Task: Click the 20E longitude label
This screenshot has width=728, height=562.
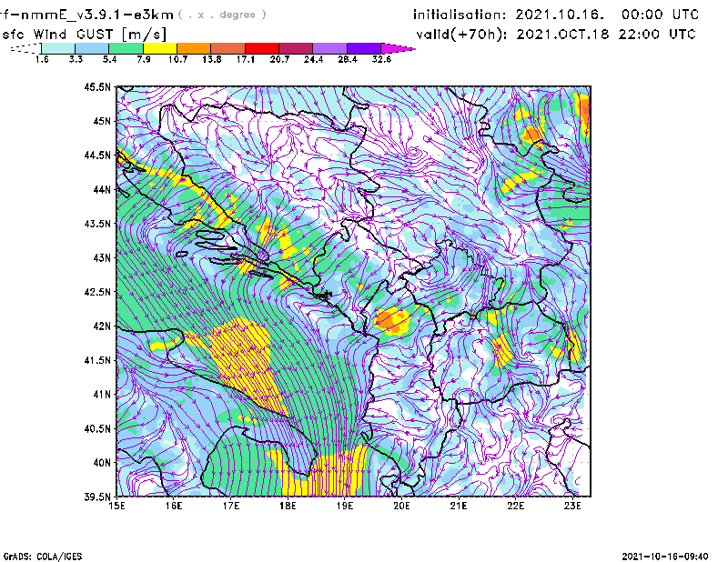Action: tap(401, 506)
